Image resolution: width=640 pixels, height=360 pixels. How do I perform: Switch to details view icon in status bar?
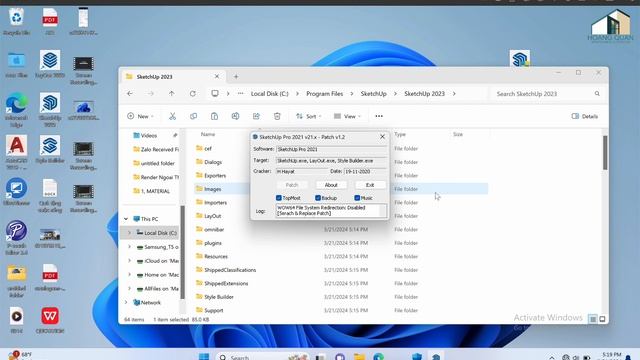pyautogui.click(x=593, y=319)
